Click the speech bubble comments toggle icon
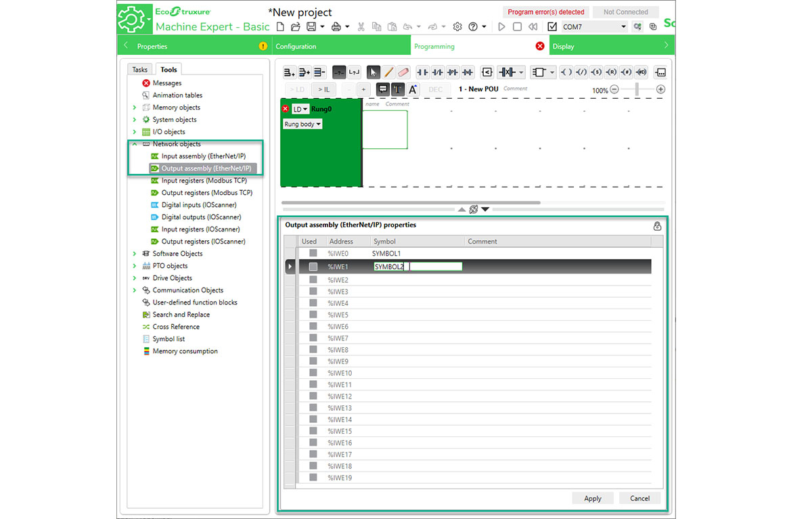The height and width of the screenshot is (519, 812). coord(383,89)
